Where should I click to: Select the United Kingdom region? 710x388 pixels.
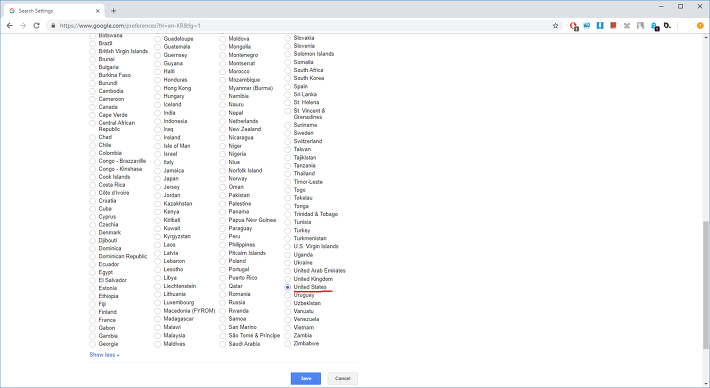288,279
